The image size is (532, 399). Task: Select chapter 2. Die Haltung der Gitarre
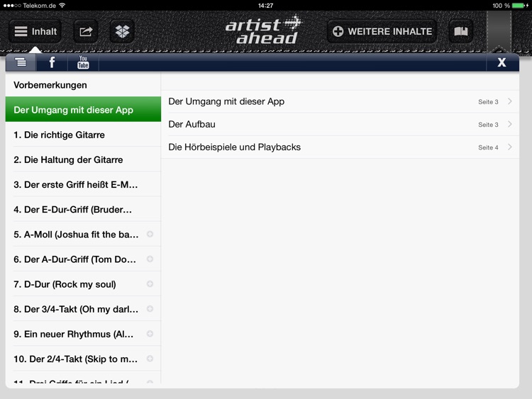[83, 159]
